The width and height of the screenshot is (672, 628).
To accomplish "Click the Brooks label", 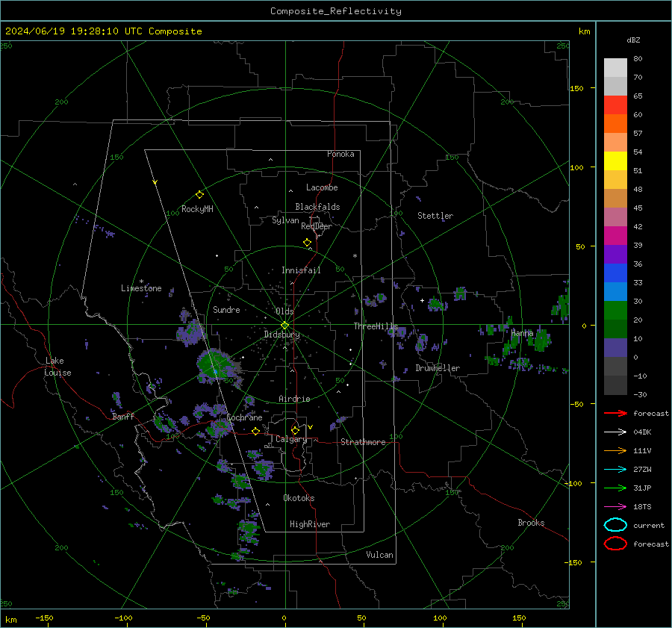I will tap(531, 523).
